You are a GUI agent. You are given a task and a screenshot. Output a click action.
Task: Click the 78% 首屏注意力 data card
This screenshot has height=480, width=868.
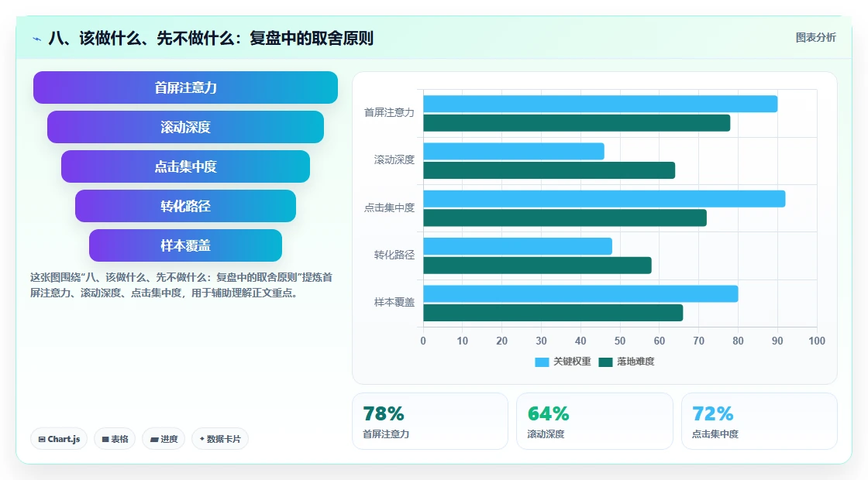click(430, 421)
